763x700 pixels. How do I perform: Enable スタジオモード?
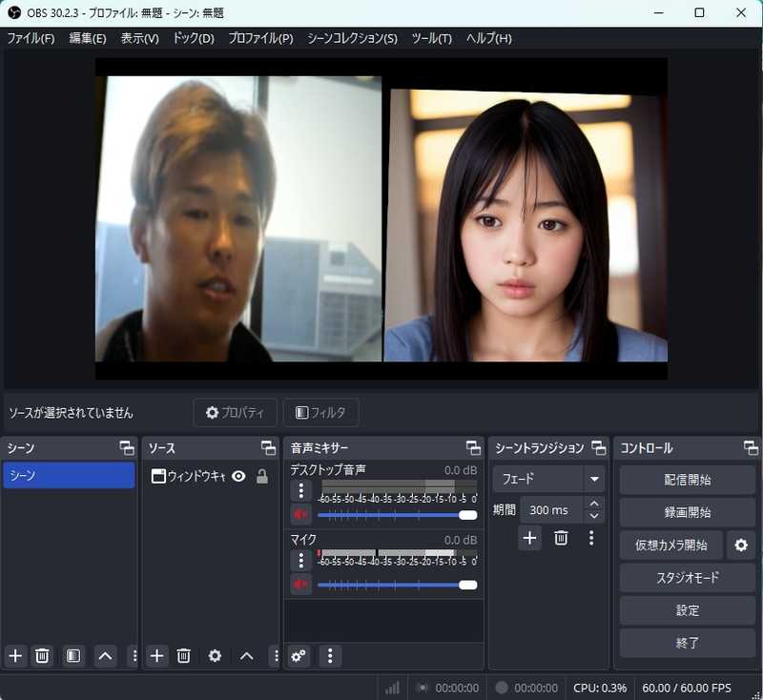[x=687, y=577]
